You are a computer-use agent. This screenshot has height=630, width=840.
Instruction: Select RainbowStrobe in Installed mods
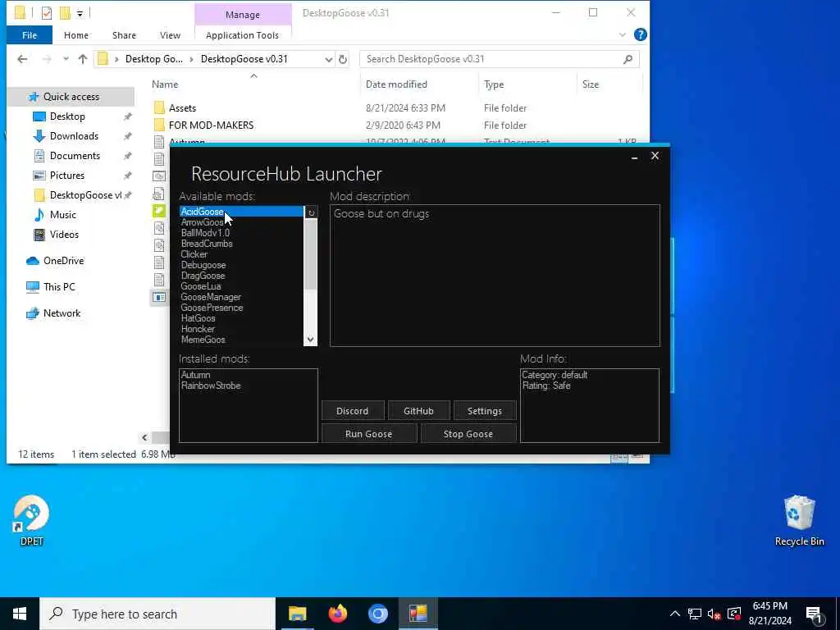pyautogui.click(x=211, y=386)
